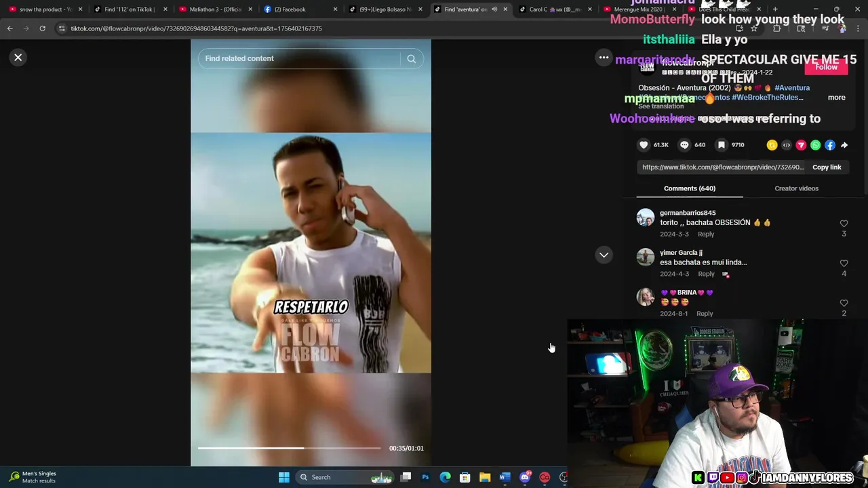Pause the playing Aventura video
This screenshot has height=488, width=868.
[311, 253]
